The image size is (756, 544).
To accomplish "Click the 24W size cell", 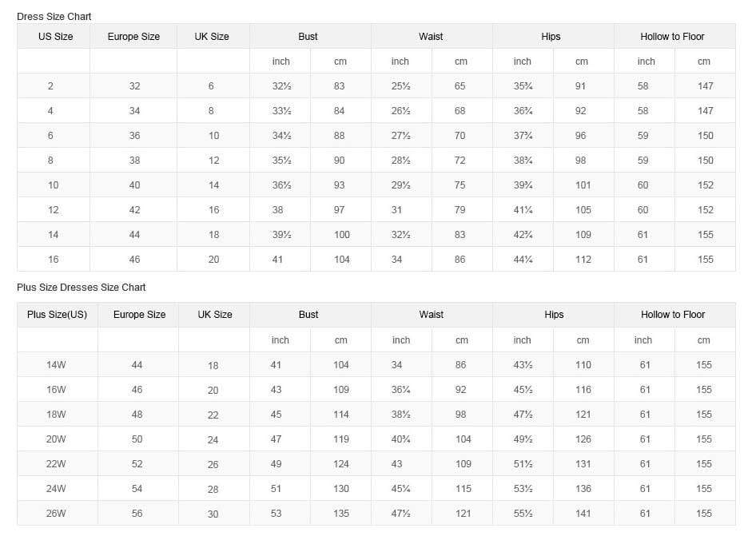I will [56, 489].
